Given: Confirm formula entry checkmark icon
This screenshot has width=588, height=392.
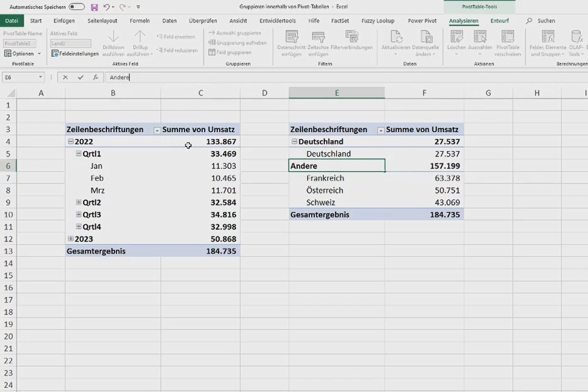Looking at the screenshot, I should pos(80,77).
